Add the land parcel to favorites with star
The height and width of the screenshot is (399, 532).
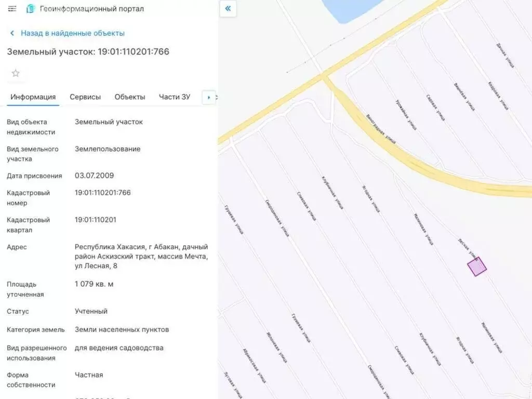click(16, 73)
